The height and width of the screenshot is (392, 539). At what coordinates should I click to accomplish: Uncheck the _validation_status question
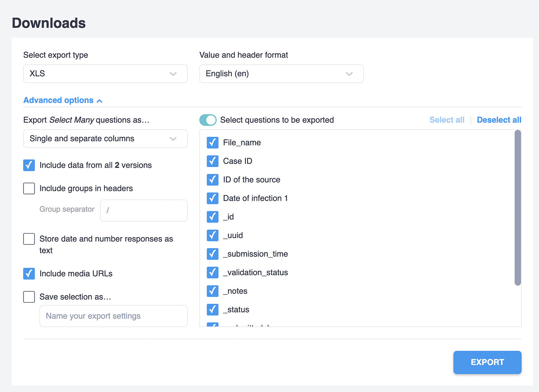tap(212, 272)
